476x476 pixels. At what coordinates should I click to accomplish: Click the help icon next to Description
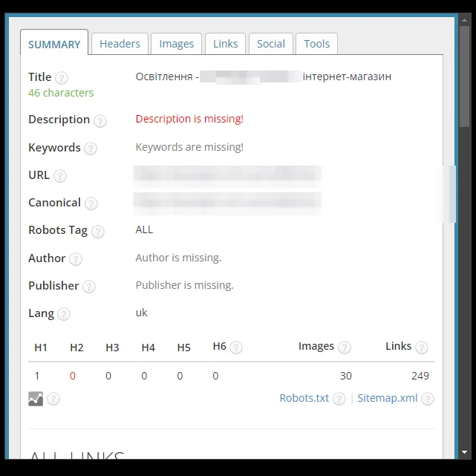100,121
